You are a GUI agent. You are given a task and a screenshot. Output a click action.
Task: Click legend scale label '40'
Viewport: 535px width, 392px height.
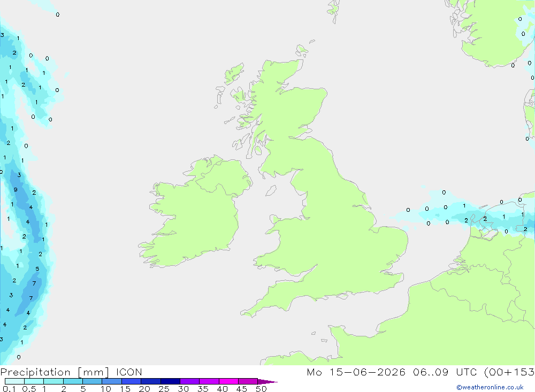coord(223,389)
